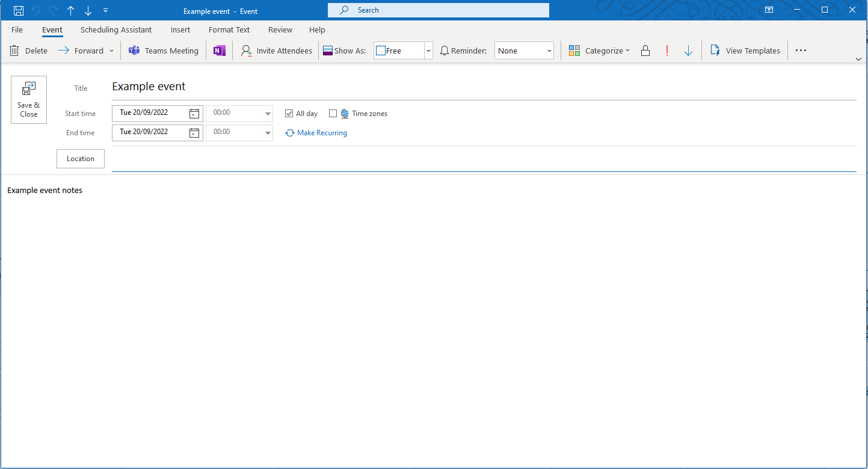Viewport: 868px width, 469px height.
Task: Minimize the event window
Action: pyautogui.click(x=797, y=10)
